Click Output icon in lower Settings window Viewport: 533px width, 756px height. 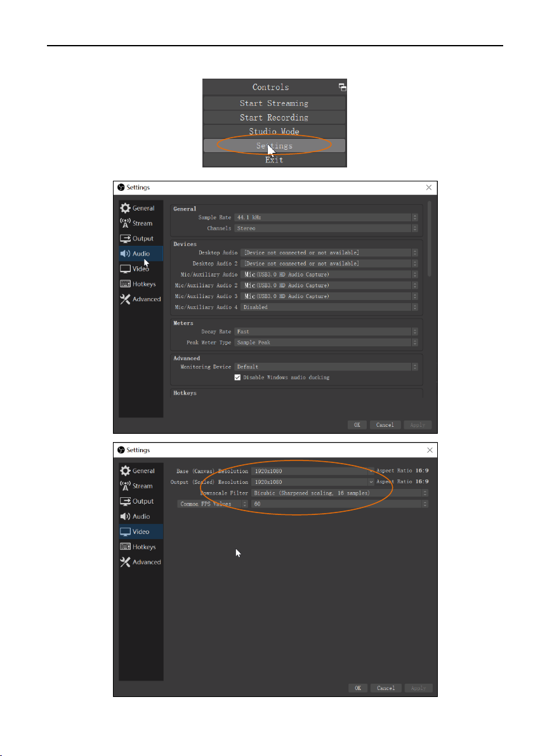[x=126, y=502]
